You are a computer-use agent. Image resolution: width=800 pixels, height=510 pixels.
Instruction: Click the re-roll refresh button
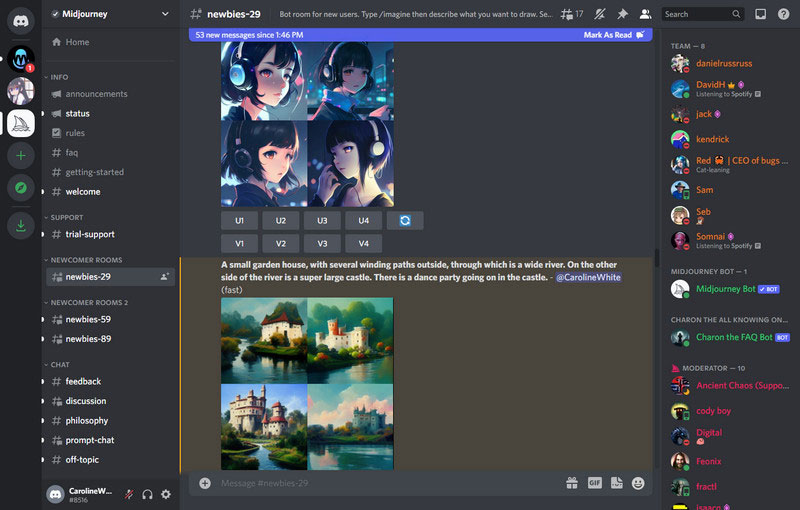click(x=405, y=221)
